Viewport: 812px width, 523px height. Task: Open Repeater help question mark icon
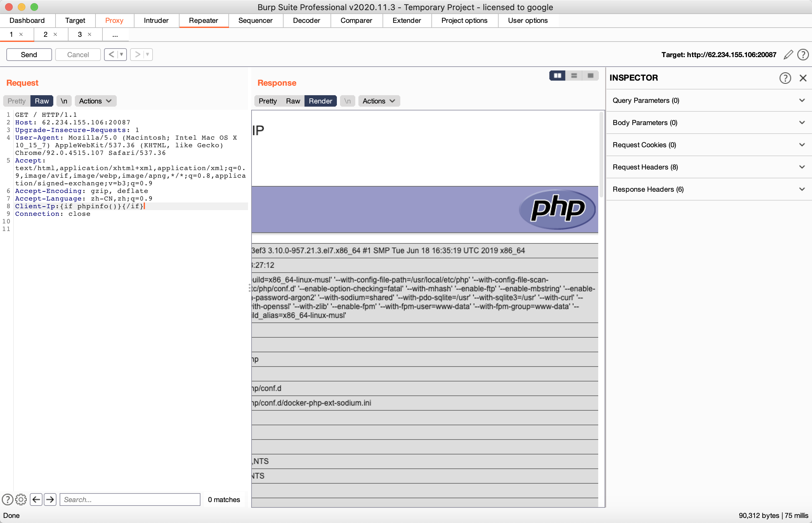pyautogui.click(x=803, y=55)
